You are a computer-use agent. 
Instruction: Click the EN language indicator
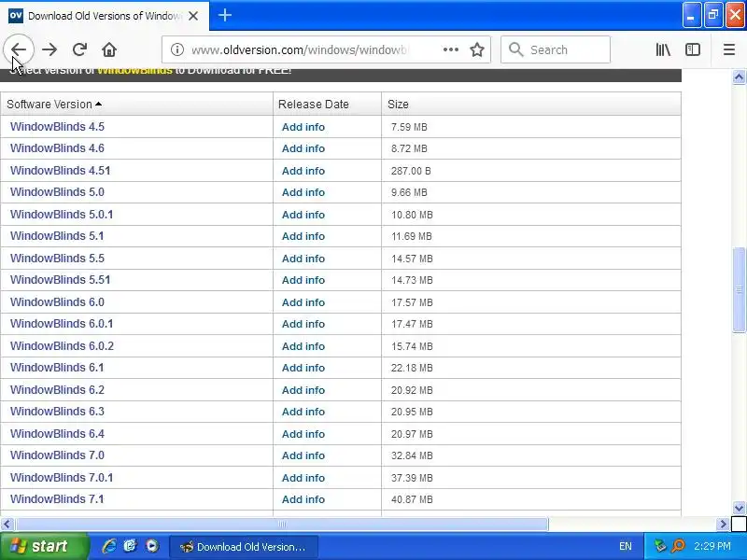click(625, 546)
